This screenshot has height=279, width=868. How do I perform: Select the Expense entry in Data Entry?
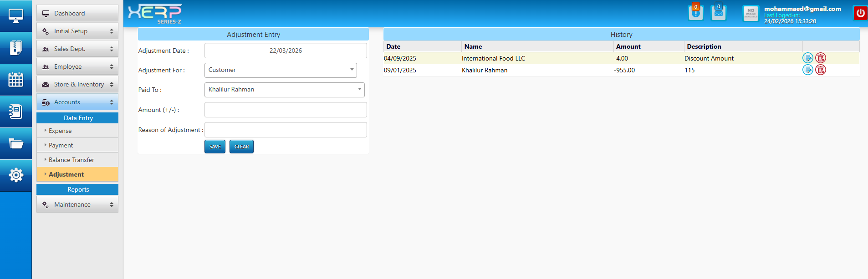coord(60,131)
